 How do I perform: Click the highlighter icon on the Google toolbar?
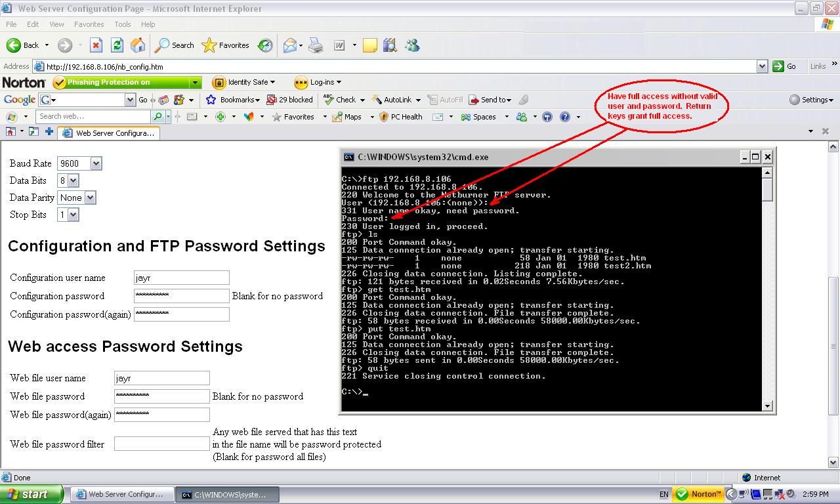click(x=524, y=100)
